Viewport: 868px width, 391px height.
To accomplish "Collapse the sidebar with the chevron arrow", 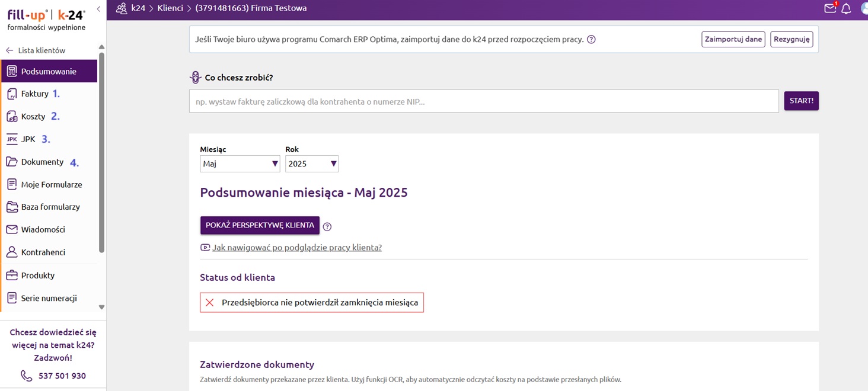I will point(98,8).
